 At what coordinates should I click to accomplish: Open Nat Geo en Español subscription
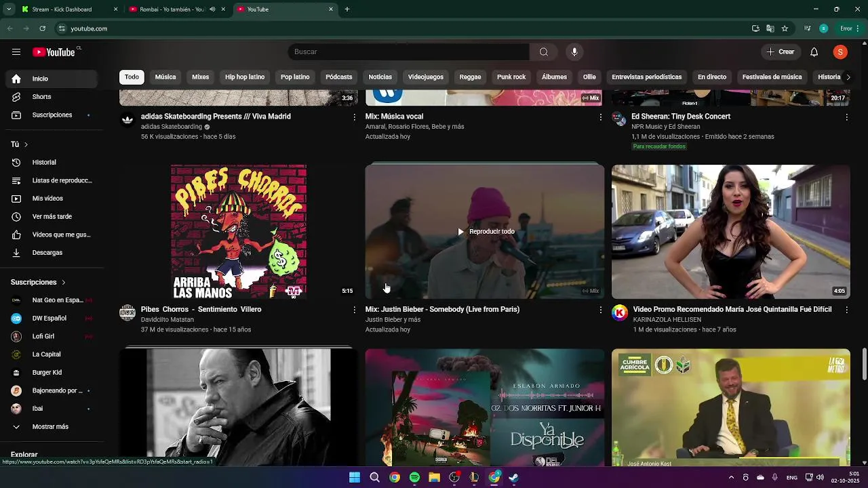tap(52, 300)
